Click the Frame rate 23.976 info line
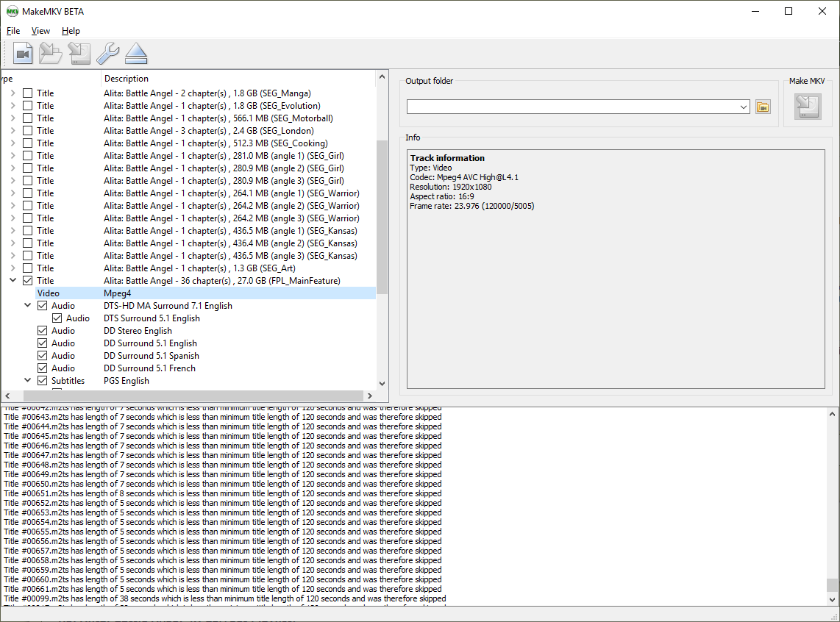 pos(472,206)
